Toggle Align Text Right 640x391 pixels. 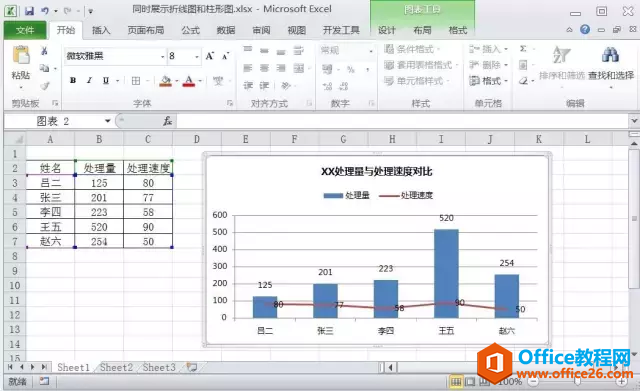pyautogui.click(x=281, y=68)
